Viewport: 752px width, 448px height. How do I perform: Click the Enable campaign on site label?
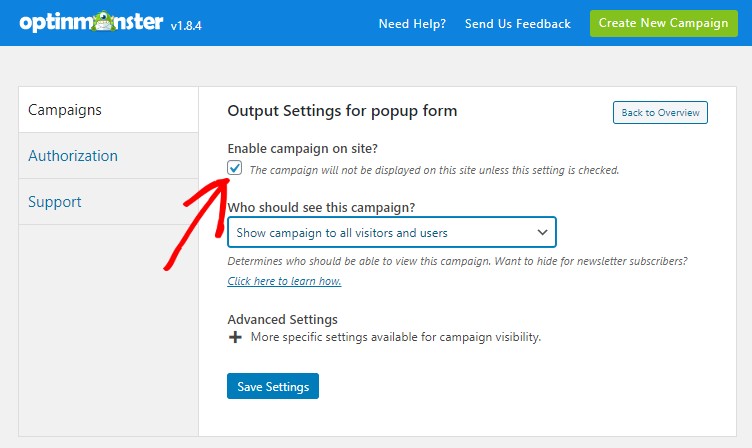tap(303, 149)
